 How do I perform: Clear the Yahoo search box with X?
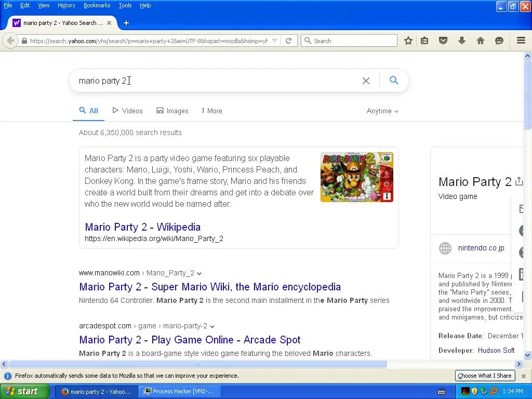pyautogui.click(x=366, y=81)
